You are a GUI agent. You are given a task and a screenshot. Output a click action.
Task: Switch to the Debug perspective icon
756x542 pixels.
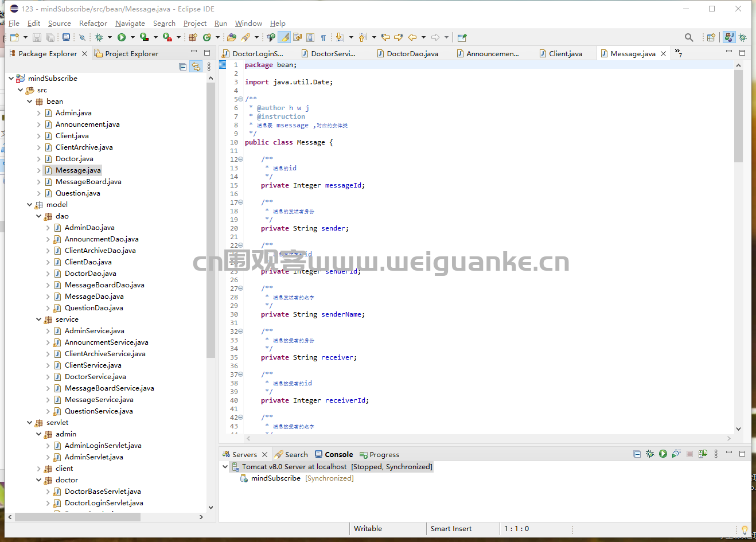742,37
